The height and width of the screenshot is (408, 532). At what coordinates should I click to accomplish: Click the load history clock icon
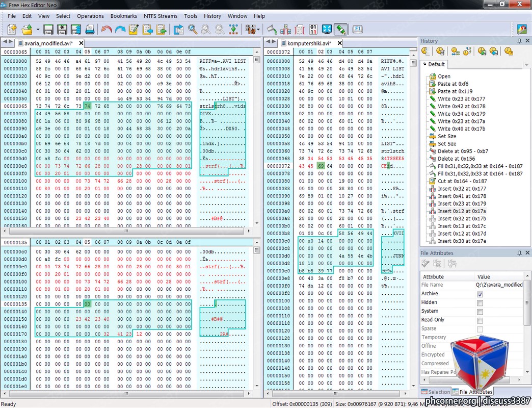494,51
